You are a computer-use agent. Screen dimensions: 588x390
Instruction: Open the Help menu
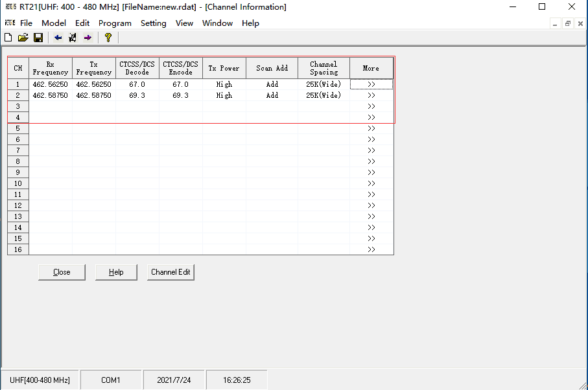coord(250,23)
